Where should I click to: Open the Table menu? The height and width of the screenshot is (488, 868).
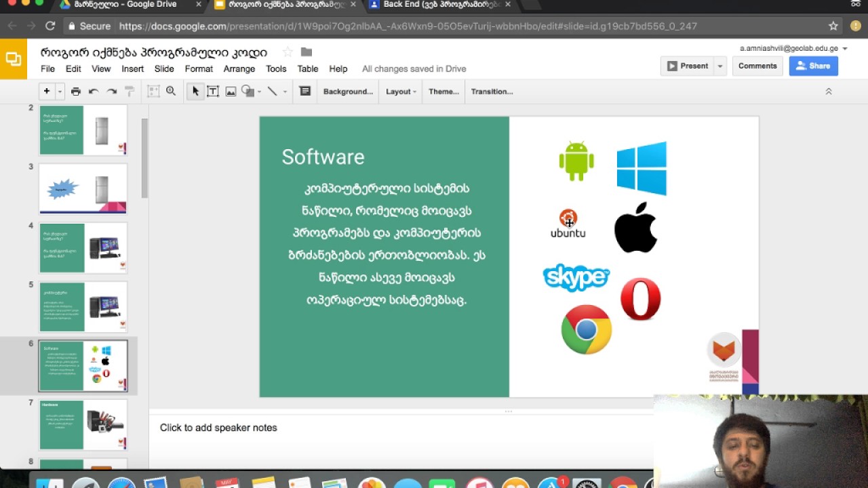pyautogui.click(x=308, y=68)
